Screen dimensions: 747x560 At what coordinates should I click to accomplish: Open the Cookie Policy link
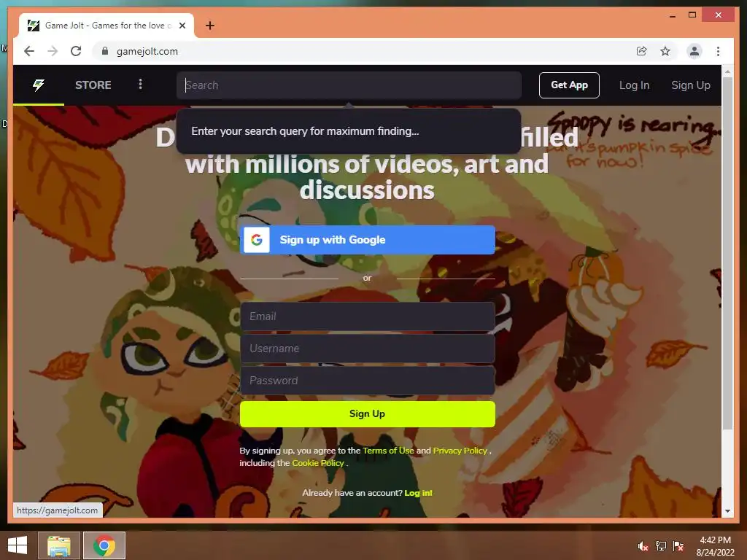(318, 463)
